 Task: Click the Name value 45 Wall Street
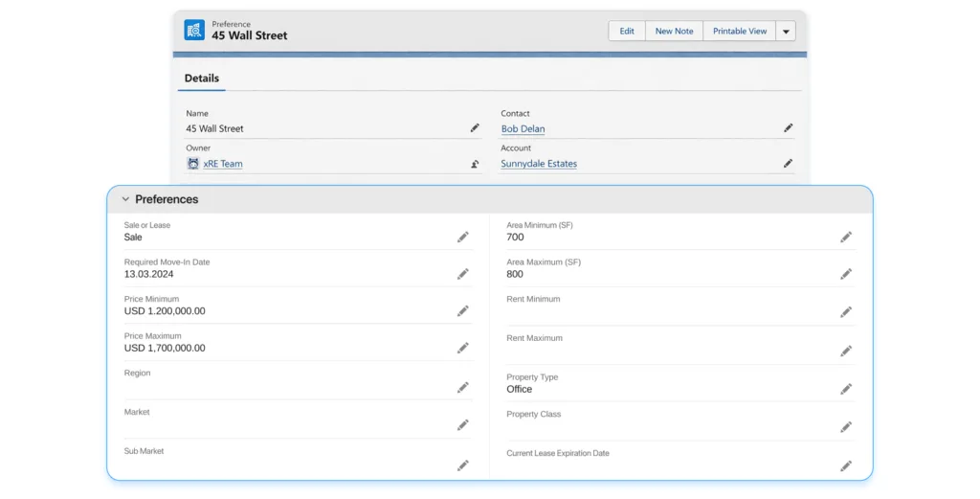click(x=214, y=128)
